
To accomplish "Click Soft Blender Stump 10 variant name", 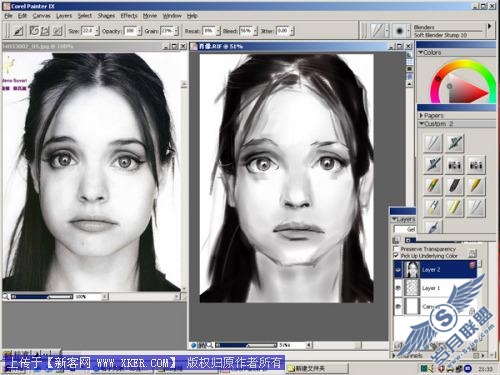I will point(440,35).
